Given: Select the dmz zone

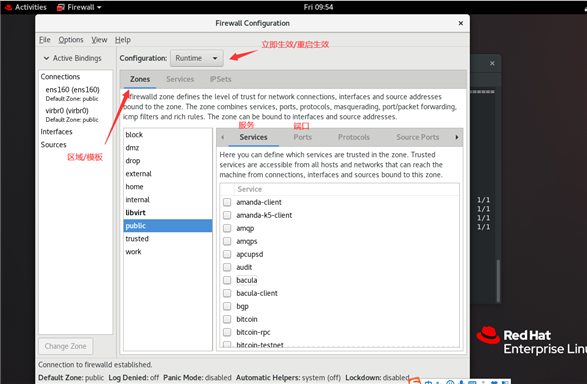Looking at the screenshot, I should 168,147.
